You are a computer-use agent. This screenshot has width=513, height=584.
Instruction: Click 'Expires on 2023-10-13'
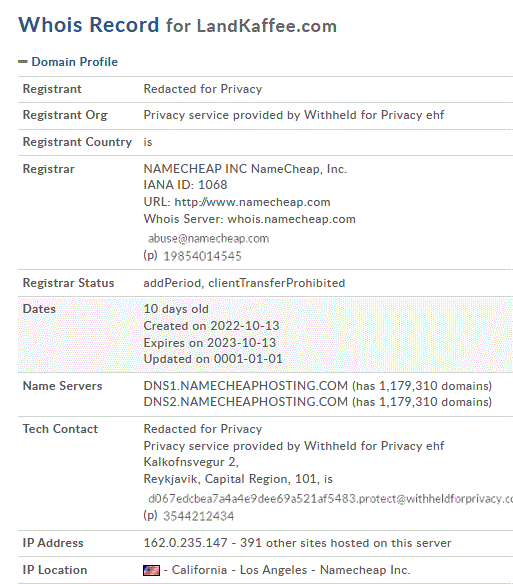coord(210,343)
